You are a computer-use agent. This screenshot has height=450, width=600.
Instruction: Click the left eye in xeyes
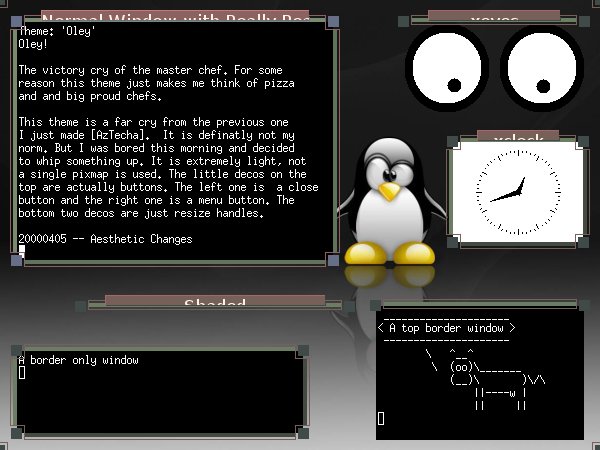[447, 68]
